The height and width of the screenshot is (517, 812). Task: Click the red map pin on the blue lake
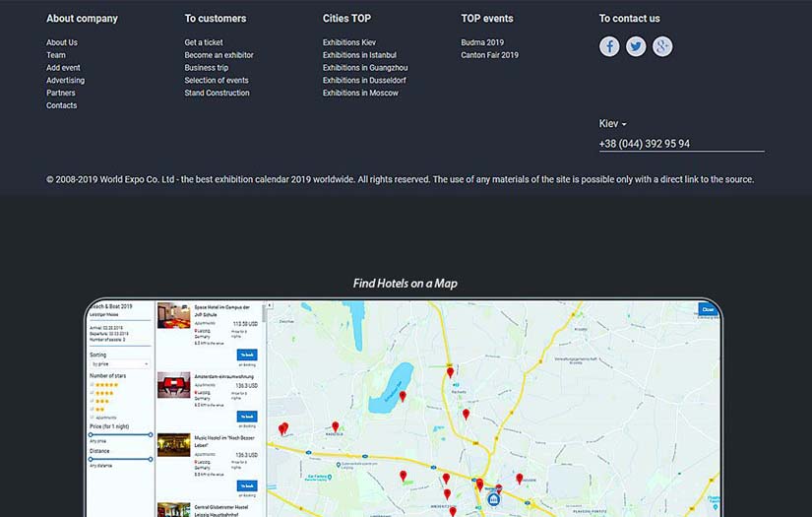click(403, 396)
